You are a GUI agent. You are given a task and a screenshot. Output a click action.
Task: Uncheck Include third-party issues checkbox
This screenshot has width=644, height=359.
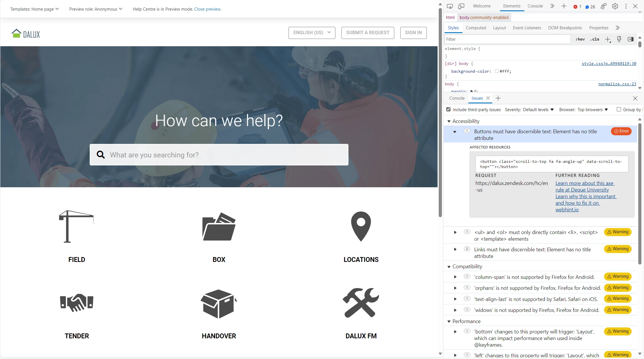[x=448, y=109]
